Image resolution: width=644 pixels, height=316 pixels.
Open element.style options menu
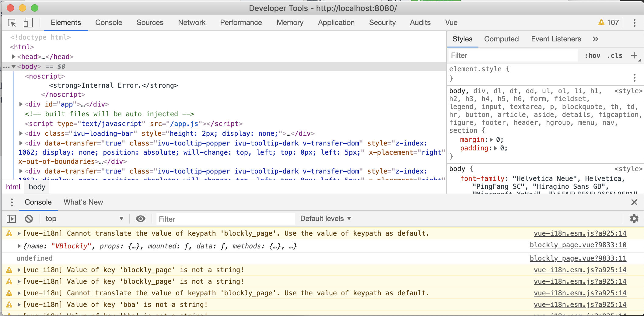(x=634, y=78)
